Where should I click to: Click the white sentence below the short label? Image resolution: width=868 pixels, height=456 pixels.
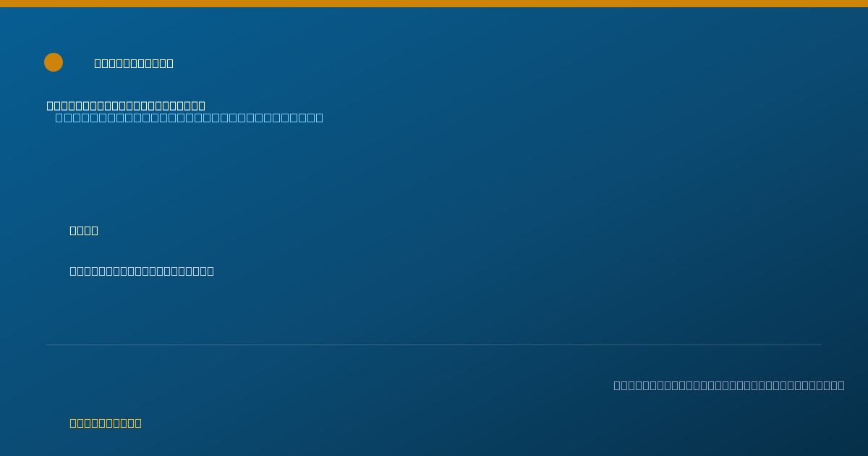pos(142,271)
